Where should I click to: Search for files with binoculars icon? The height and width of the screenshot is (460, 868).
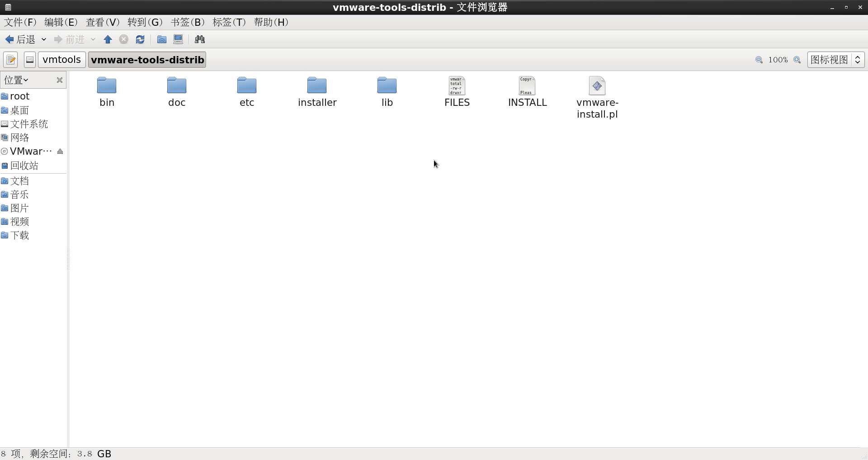[200, 40]
